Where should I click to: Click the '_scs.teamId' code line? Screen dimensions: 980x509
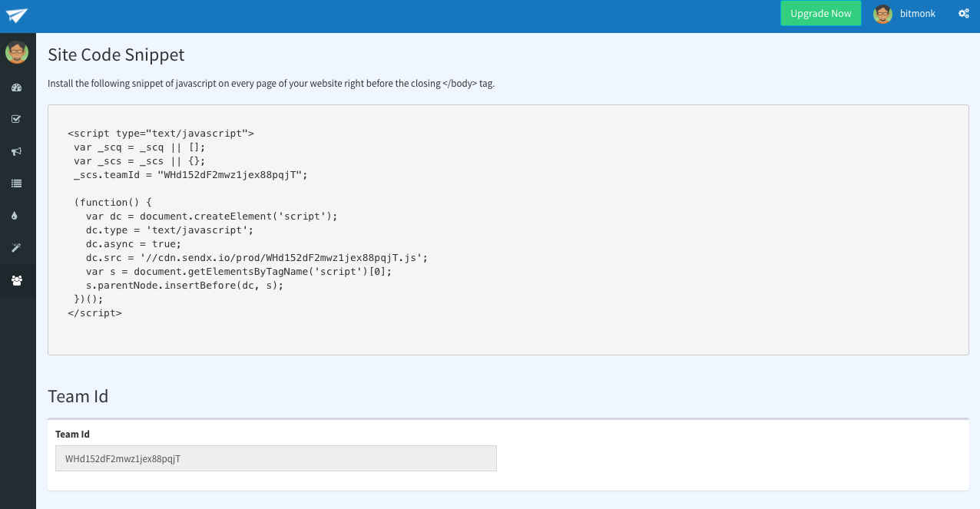pyautogui.click(x=190, y=175)
